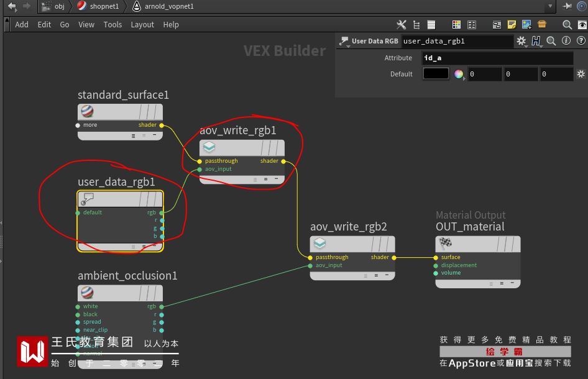Open the wrench tools icon in toolbar
The width and height of the screenshot is (588, 379).
click(x=402, y=25)
